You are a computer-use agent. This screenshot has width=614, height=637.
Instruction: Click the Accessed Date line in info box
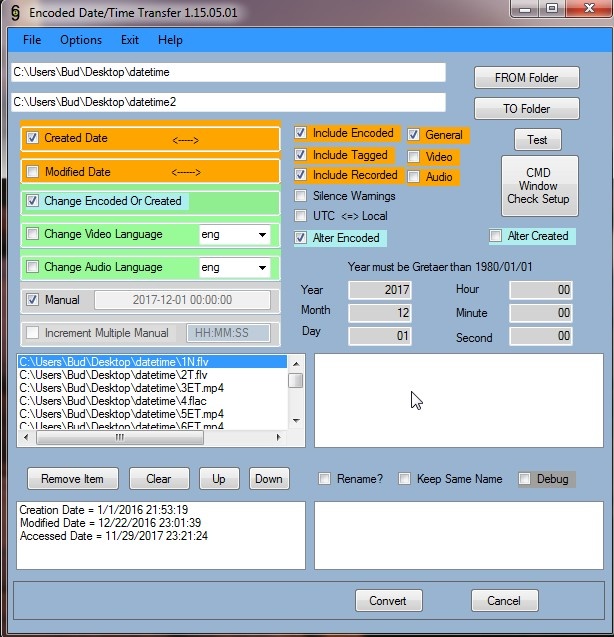click(x=114, y=535)
